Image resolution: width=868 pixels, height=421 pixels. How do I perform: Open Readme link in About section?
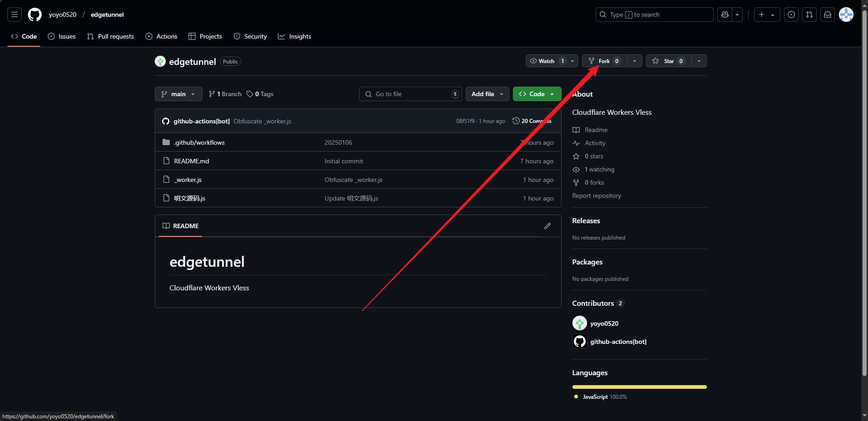590,130
